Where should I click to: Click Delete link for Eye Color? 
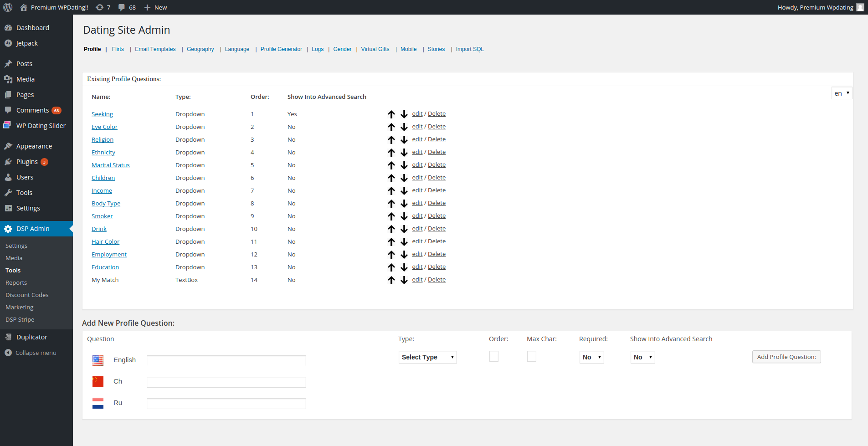pos(437,127)
